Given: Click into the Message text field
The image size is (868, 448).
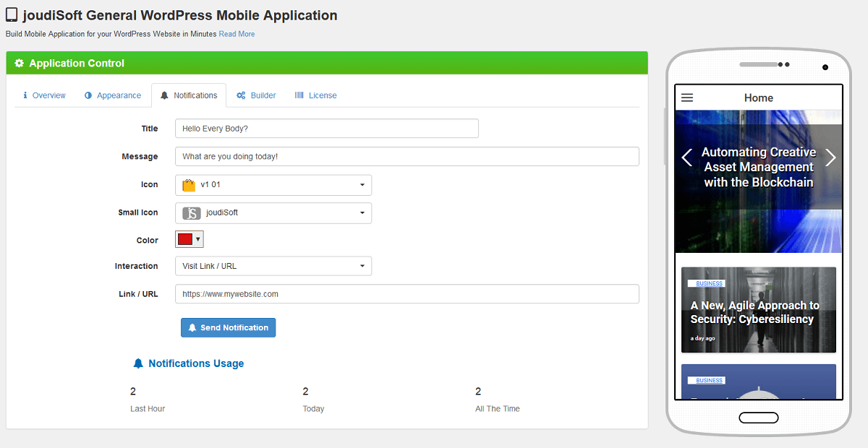Looking at the screenshot, I should 407,157.
